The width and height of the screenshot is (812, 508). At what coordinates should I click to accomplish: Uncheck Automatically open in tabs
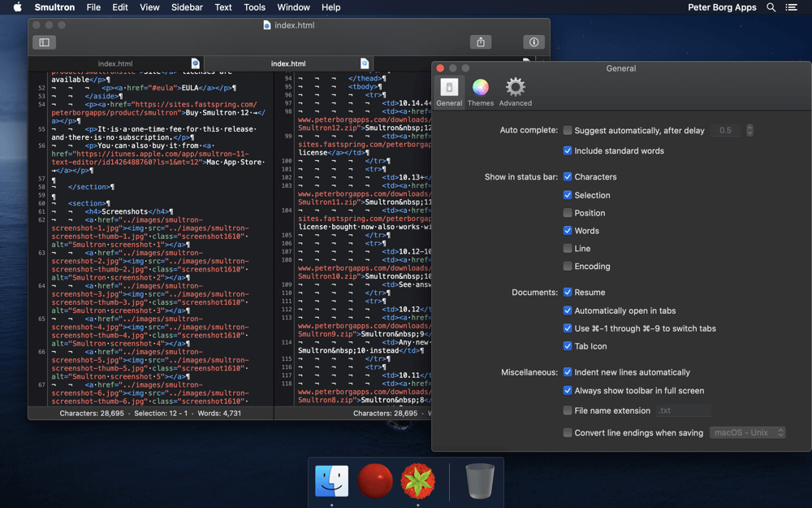coord(568,310)
